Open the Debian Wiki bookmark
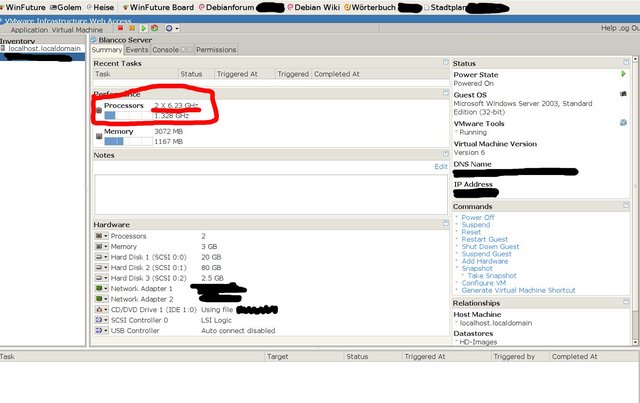The image size is (640, 403). [x=313, y=7]
